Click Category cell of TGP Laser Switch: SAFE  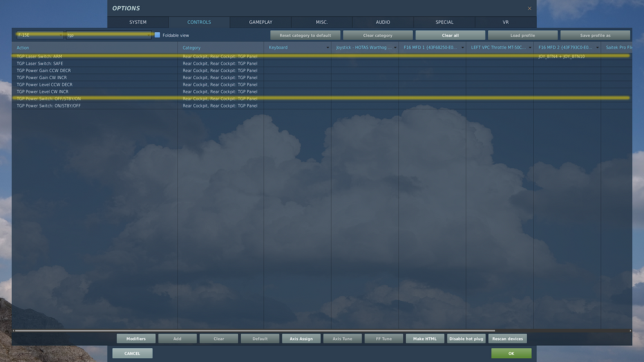(220, 63)
